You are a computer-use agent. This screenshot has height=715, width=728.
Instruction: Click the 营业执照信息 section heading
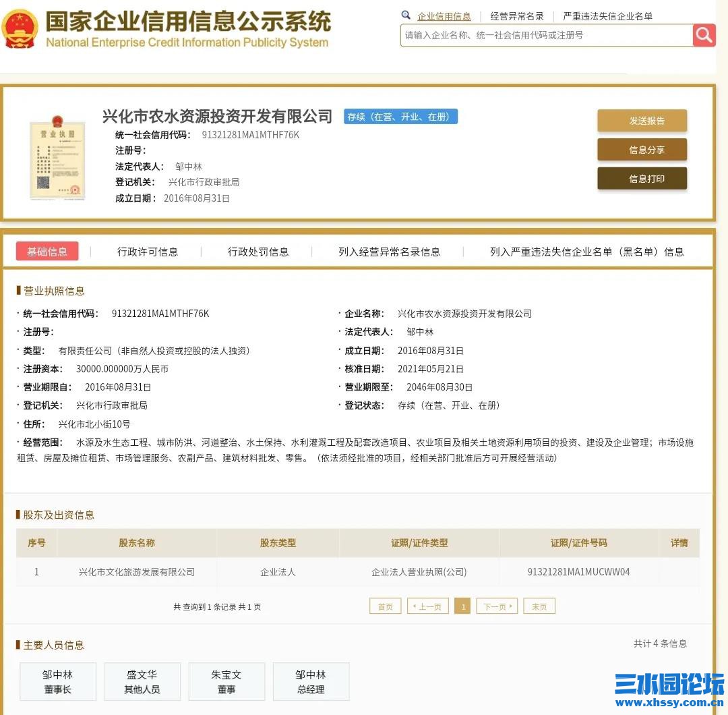54,291
